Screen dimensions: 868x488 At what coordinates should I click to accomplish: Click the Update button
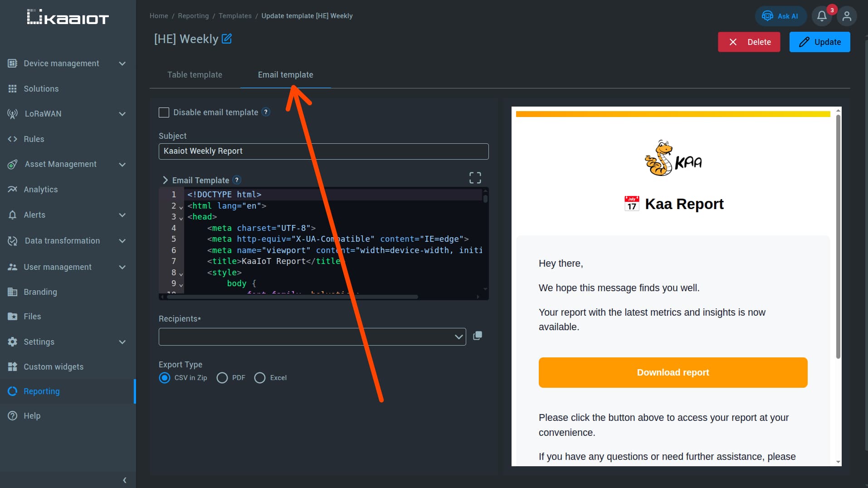pos(819,42)
